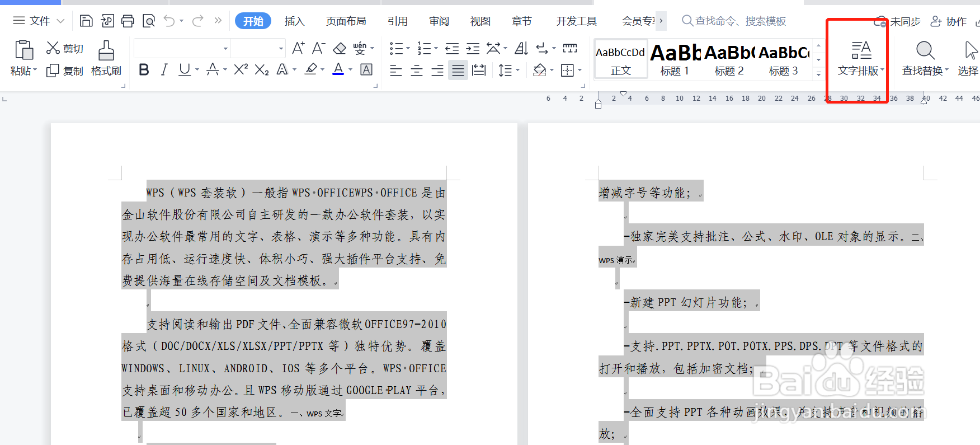Activate the 格式刷 format painter

(106, 58)
